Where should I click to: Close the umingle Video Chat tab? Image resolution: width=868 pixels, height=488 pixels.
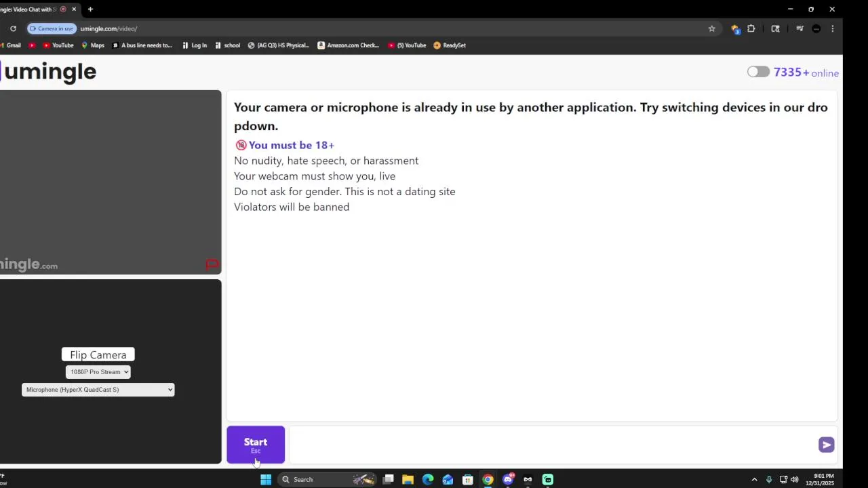[x=74, y=9]
